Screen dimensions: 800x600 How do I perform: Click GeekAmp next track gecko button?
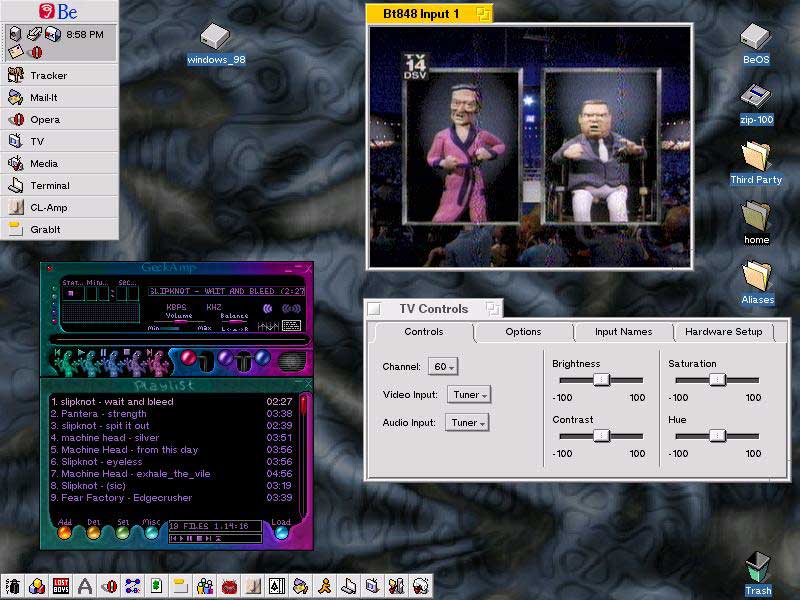[157, 361]
